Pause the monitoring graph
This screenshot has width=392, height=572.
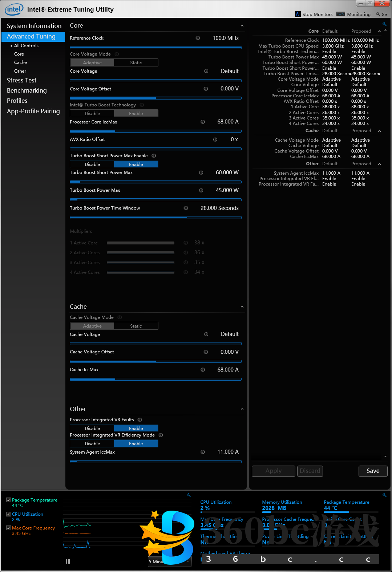click(68, 561)
